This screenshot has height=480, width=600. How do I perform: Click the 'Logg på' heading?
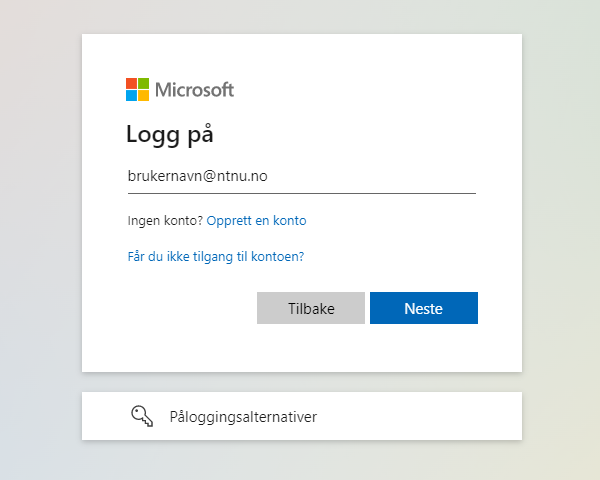point(170,134)
